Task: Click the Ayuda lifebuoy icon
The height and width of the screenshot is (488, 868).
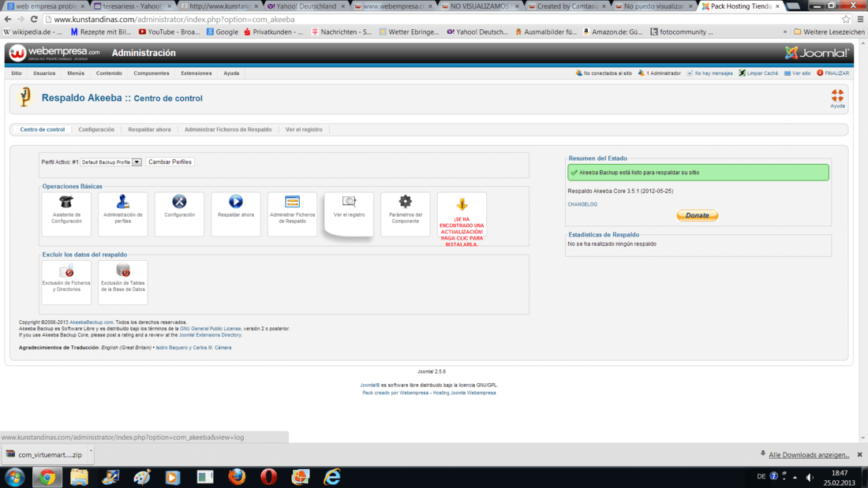Action: pyautogui.click(x=837, y=98)
